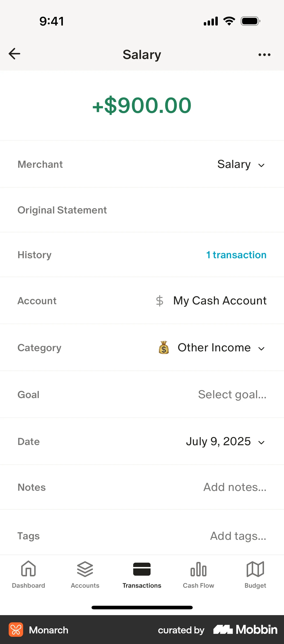Open Accounts layers icon

[x=85, y=569]
